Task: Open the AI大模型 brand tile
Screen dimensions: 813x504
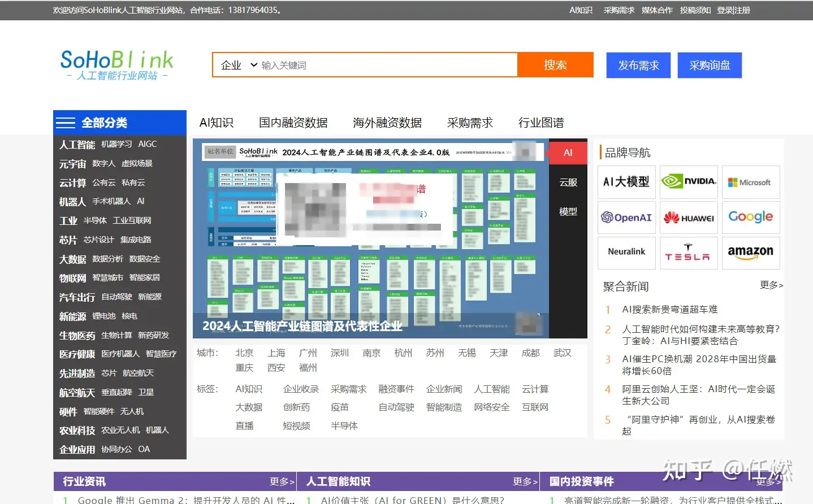Action: (626, 182)
